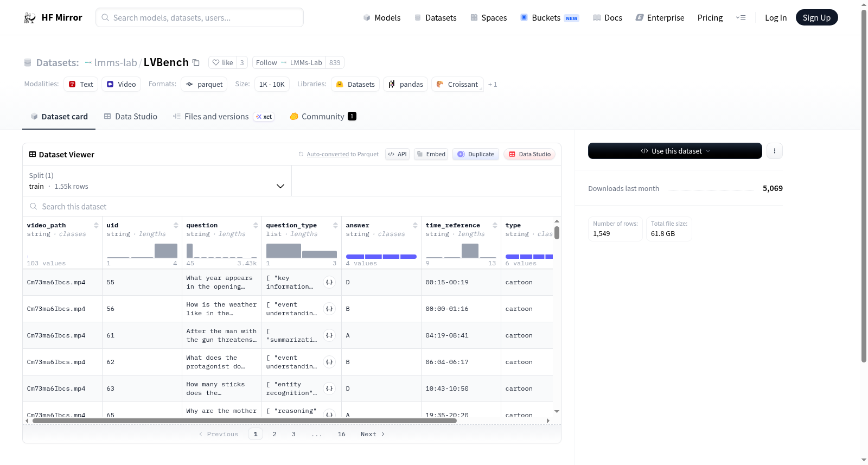The image size is (868, 465).
Task: Focus the Search this dataset field
Action: pyautogui.click(x=292, y=206)
